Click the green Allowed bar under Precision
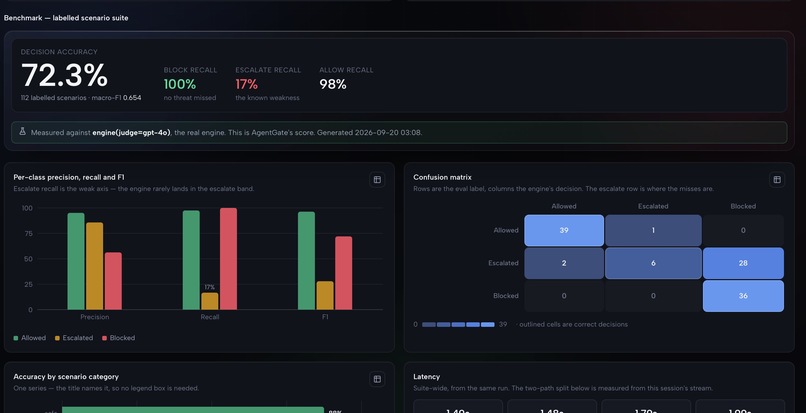806x413 pixels. pos(76,261)
